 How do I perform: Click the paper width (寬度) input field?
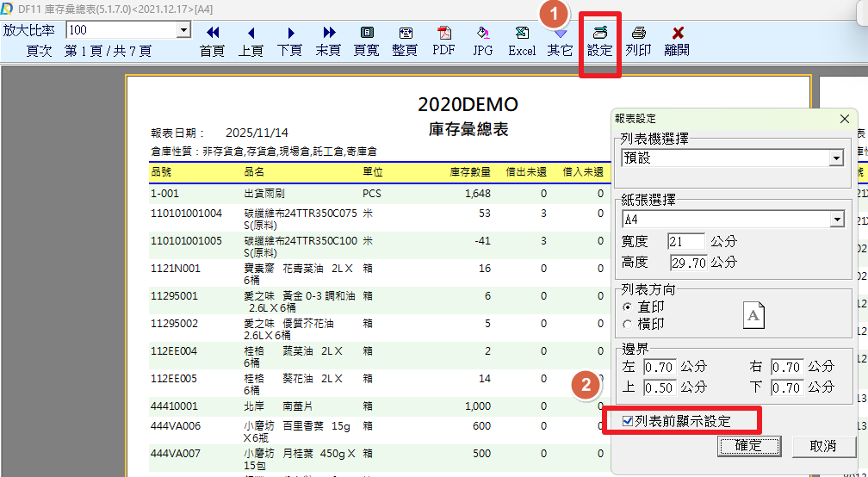click(x=686, y=242)
